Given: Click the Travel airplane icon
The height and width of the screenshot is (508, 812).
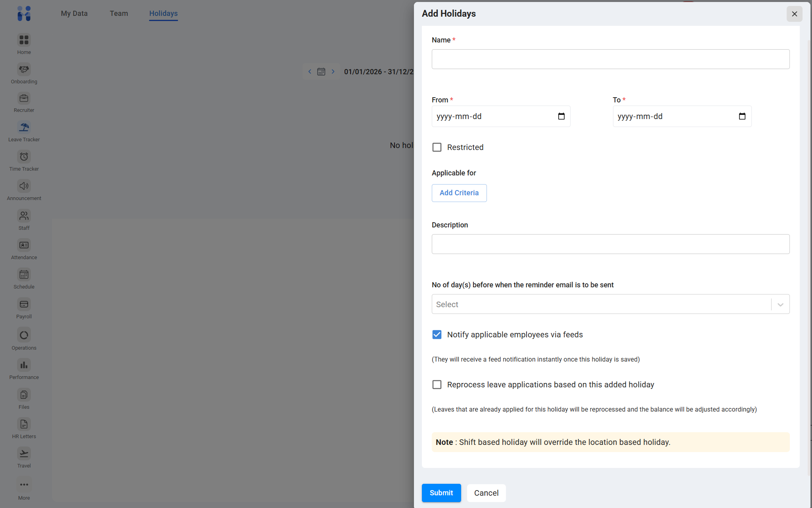Looking at the screenshot, I should point(24,454).
